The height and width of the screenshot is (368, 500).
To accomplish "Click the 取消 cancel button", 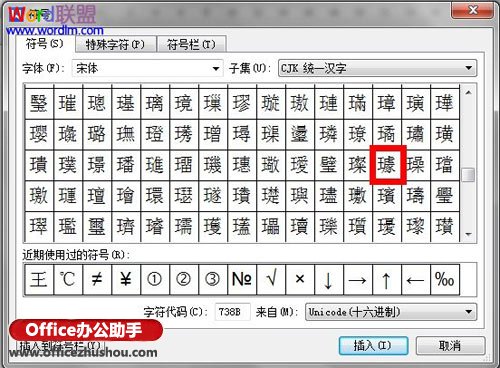I will point(450,346).
